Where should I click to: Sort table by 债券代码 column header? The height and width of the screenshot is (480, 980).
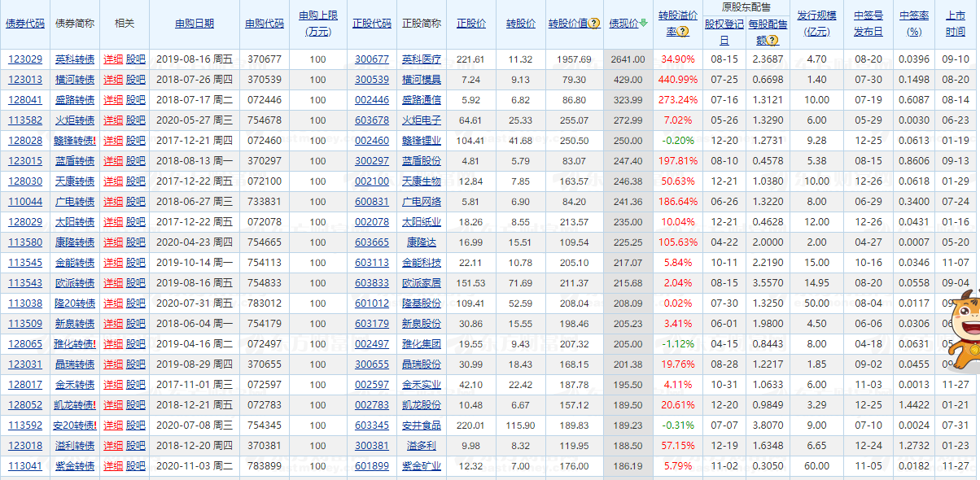tap(25, 24)
